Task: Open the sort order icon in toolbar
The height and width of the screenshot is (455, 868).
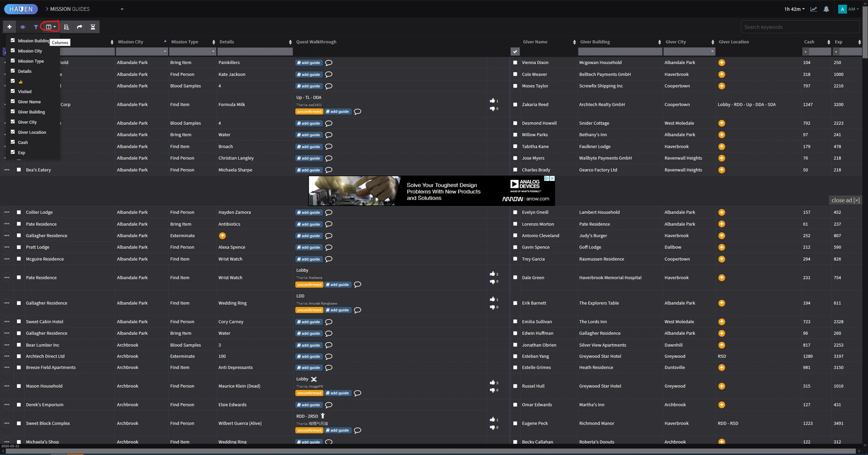Action: point(66,26)
